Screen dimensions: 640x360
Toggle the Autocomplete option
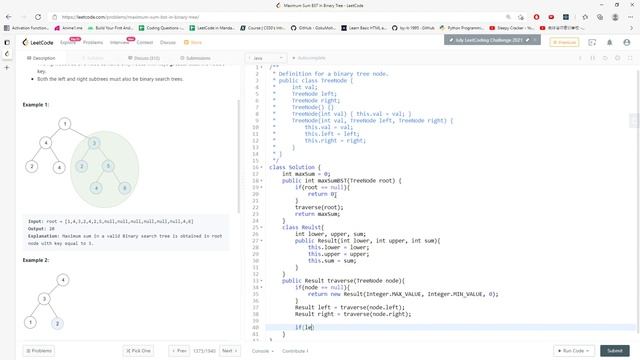point(309,58)
